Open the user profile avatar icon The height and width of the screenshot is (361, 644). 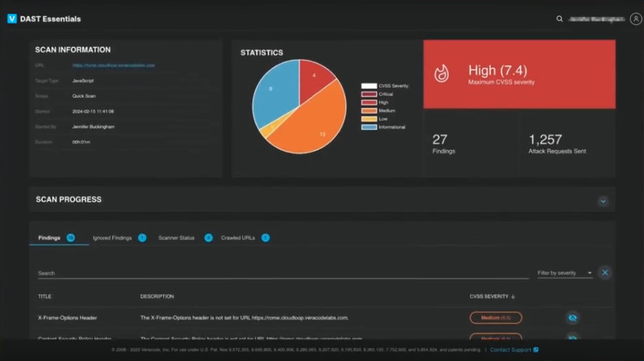636,19
